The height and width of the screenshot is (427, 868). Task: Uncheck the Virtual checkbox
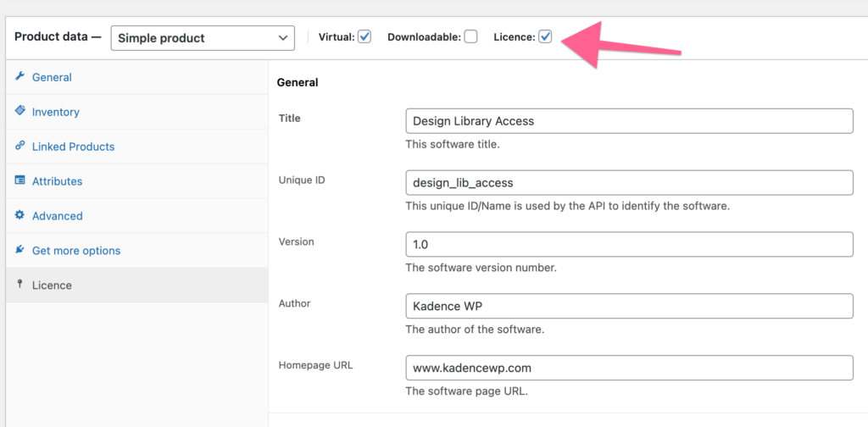tap(364, 37)
